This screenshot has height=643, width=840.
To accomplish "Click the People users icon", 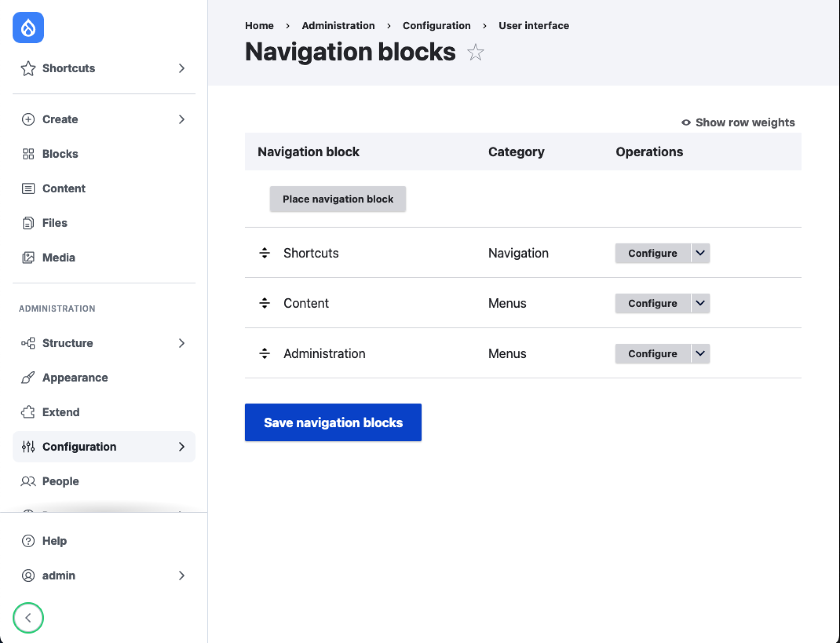I will [28, 481].
